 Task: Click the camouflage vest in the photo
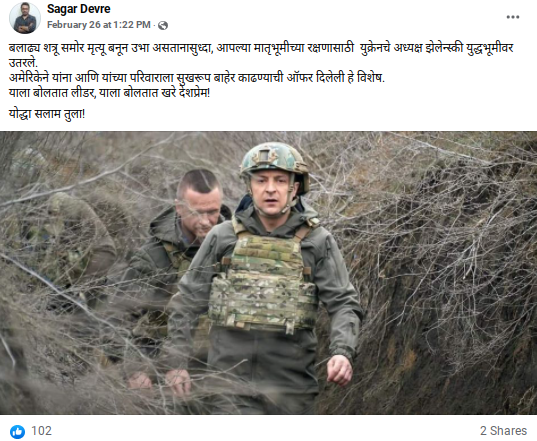(x=263, y=284)
